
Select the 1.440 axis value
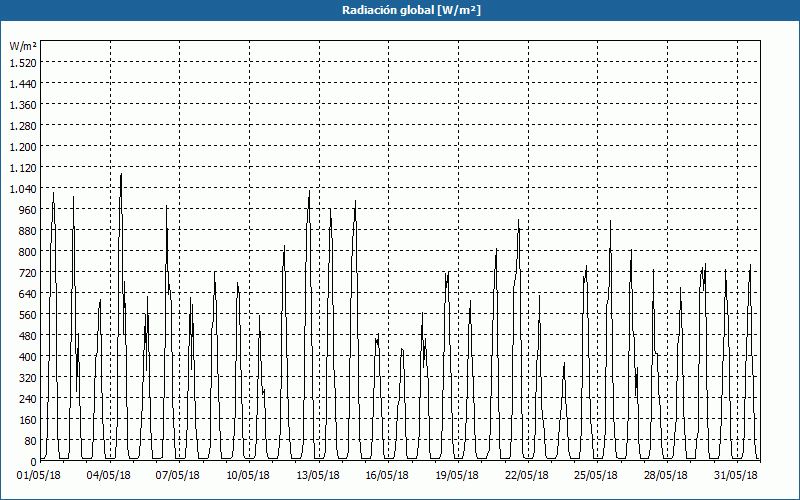pyautogui.click(x=23, y=84)
